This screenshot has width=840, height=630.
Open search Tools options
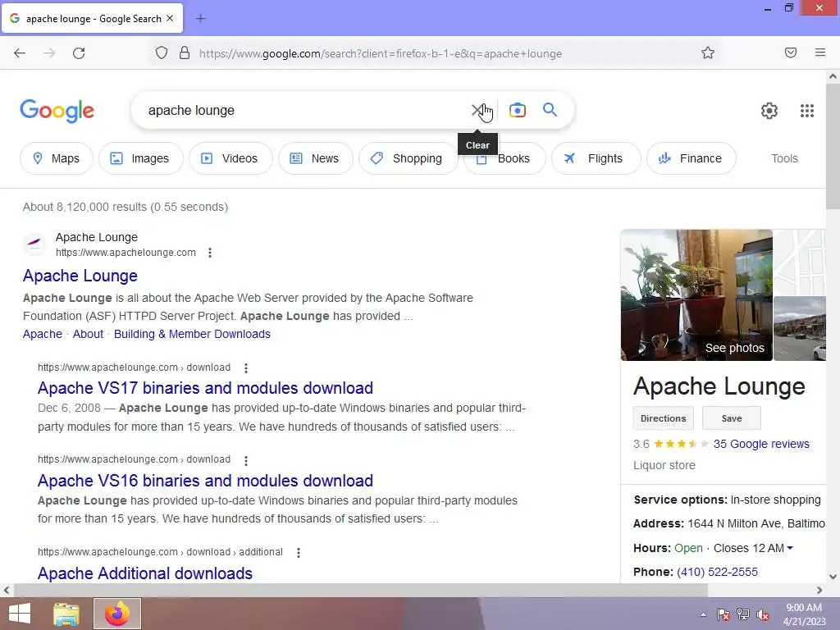tap(784, 158)
